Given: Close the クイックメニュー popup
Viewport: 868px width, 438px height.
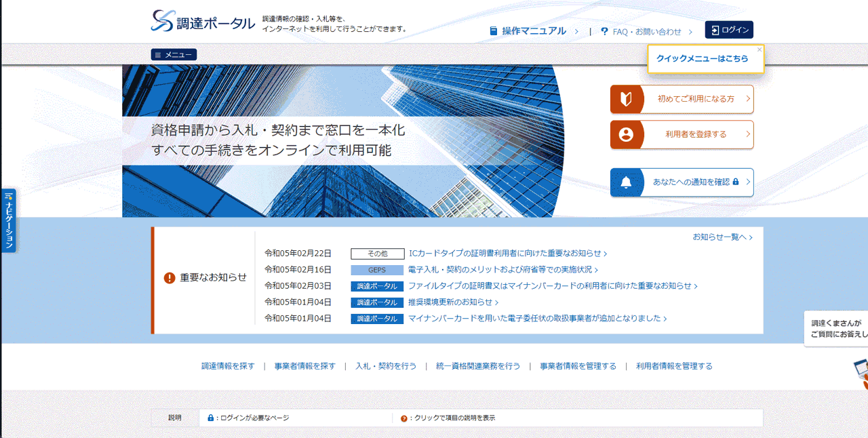Looking at the screenshot, I should click(759, 49).
